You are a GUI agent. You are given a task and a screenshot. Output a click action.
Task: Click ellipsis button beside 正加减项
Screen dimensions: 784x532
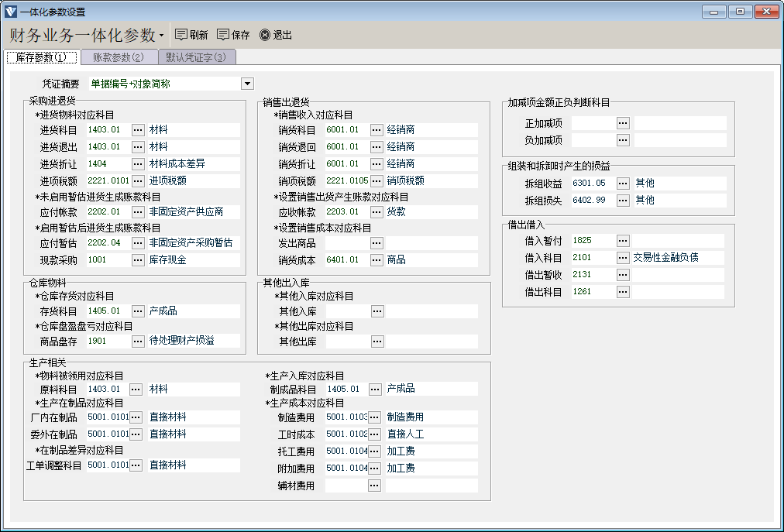(x=623, y=123)
